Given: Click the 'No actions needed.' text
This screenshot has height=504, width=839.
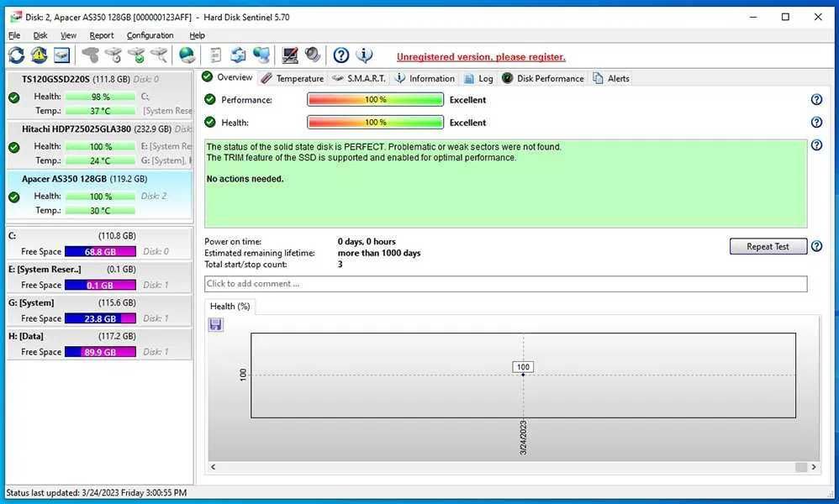Looking at the screenshot, I should click(x=245, y=179).
